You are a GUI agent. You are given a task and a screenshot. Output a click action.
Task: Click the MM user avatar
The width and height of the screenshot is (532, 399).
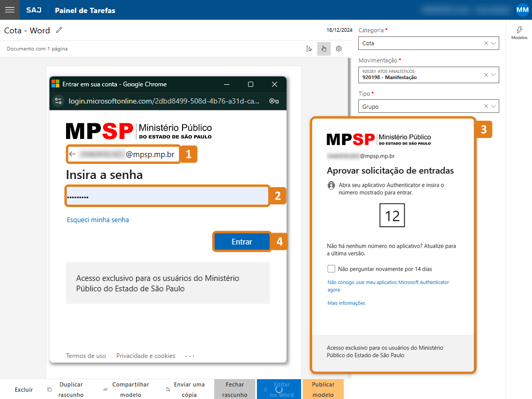click(522, 10)
